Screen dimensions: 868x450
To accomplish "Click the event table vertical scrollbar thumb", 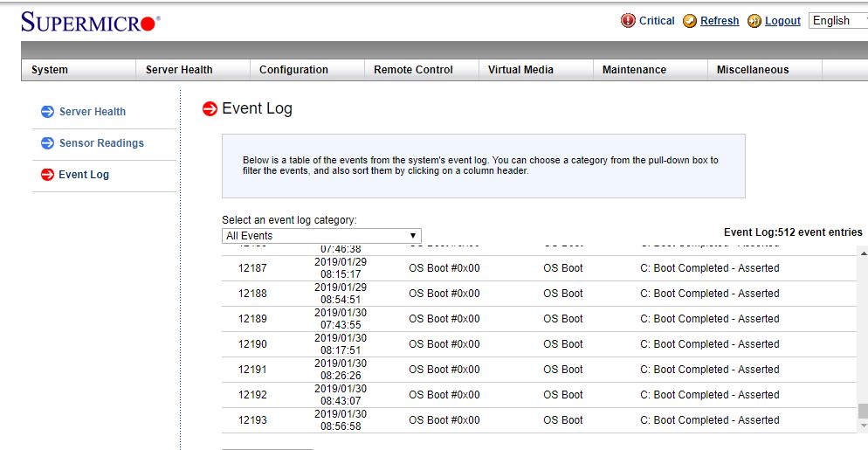I will coord(863,411).
